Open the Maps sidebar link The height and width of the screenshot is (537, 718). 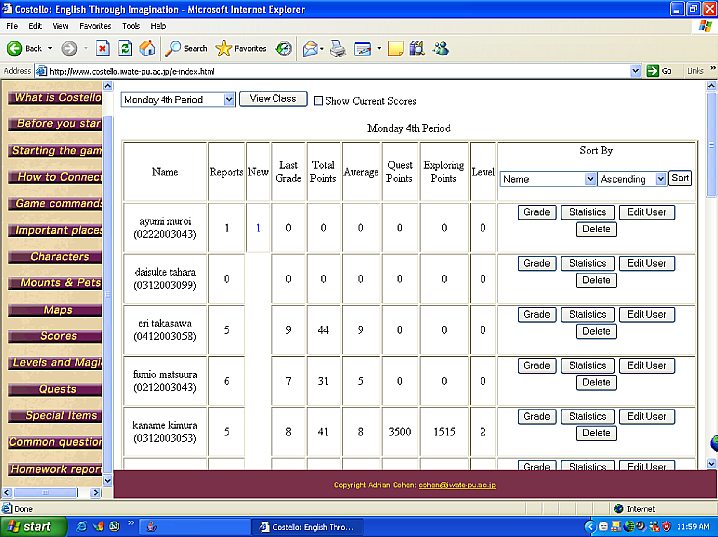[x=55, y=310]
